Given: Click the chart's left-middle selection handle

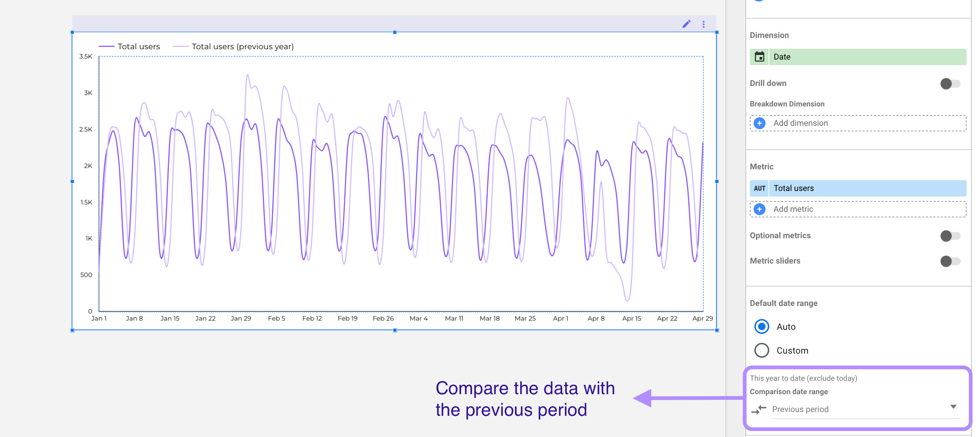Looking at the screenshot, I should pos(72,181).
